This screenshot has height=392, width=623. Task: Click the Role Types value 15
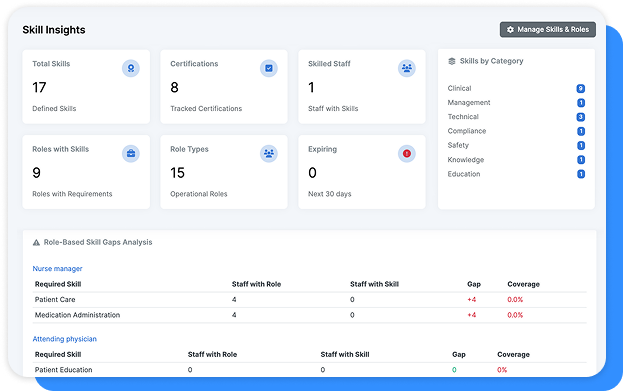point(177,173)
